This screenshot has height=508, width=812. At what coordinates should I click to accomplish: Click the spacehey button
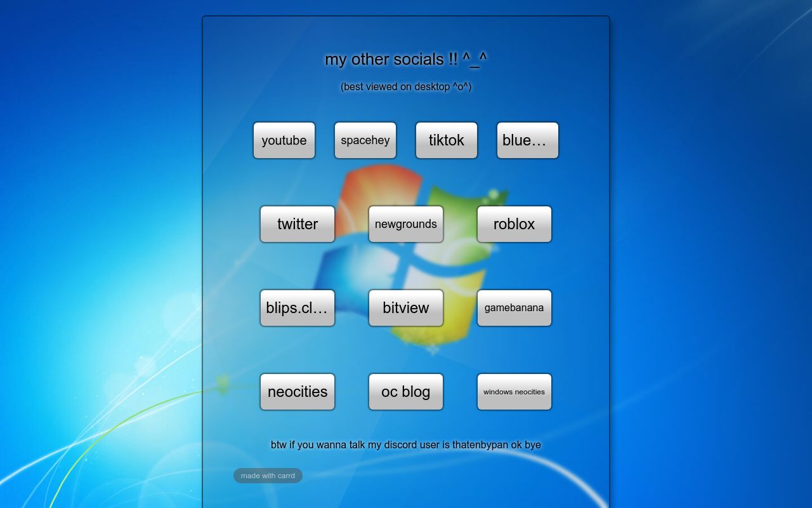[365, 140]
